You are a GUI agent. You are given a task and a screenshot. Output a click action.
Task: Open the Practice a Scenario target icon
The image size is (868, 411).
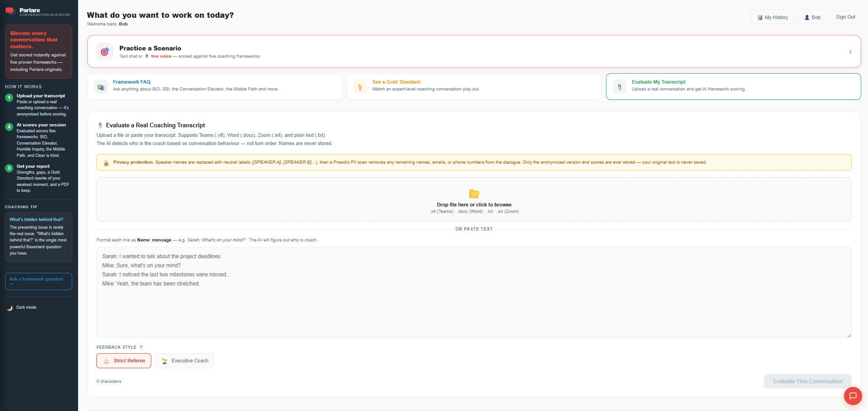pyautogui.click(x=105, y=51)
